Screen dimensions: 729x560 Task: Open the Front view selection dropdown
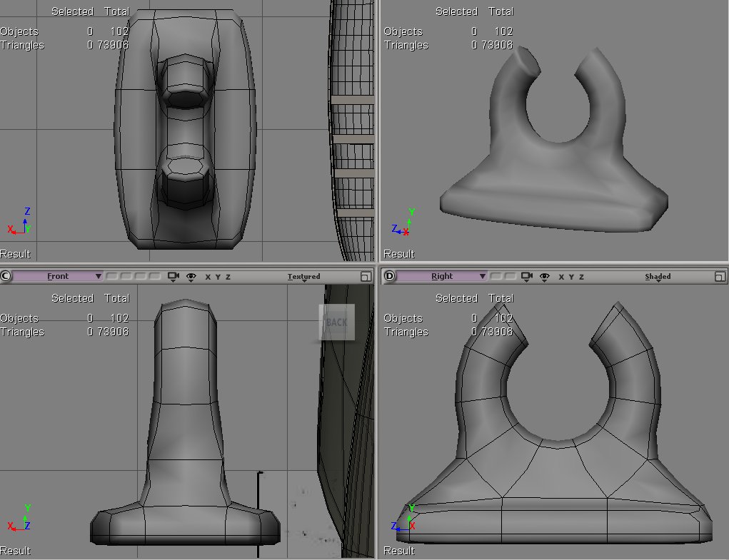coord(58,276)
